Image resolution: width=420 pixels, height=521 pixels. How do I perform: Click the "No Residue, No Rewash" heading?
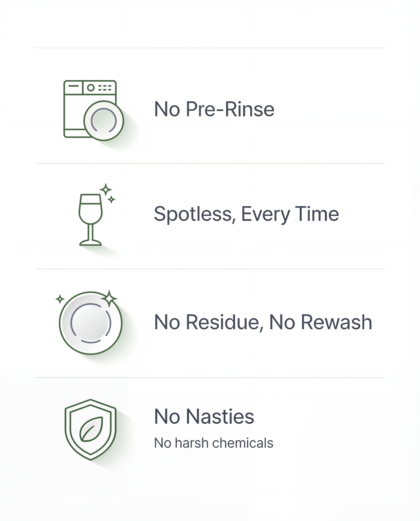tap(263, 322)
